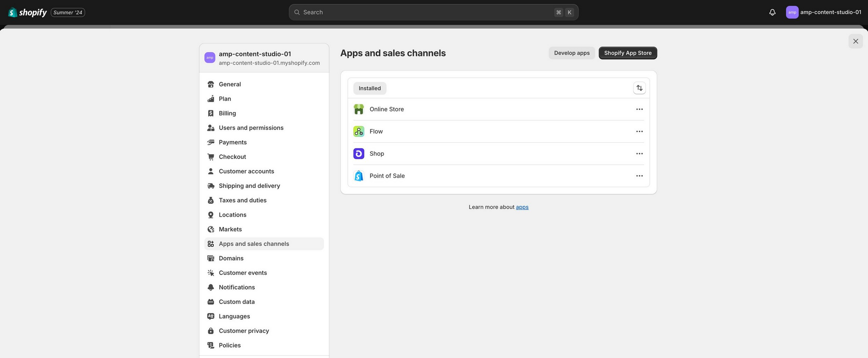
Task: Open the Online Store app row
Action: pos(499,109)
